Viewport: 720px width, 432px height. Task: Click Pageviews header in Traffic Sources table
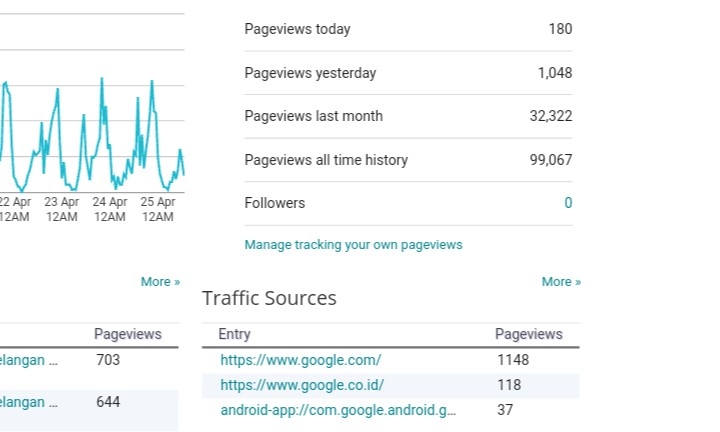click(x=528, y=334)
